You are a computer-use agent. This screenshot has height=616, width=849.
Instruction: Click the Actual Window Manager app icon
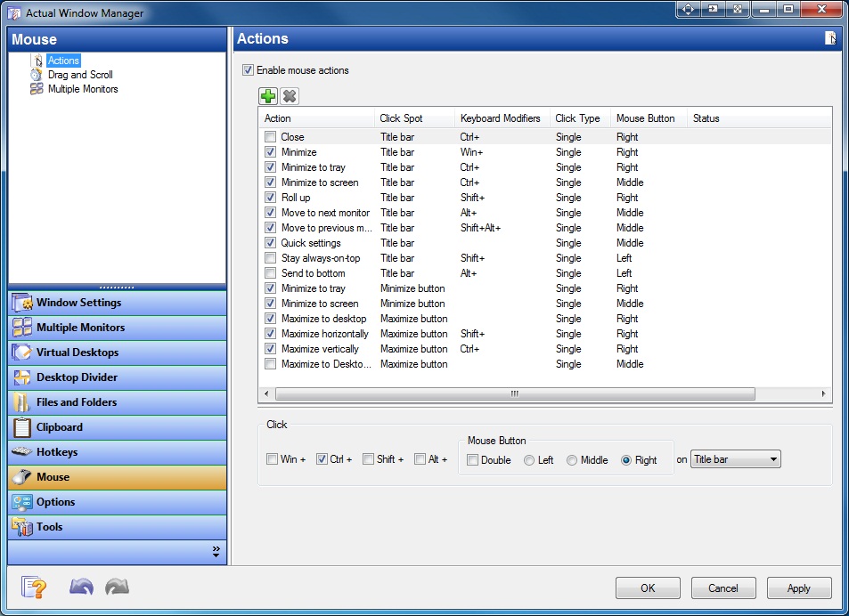point(13,13)
